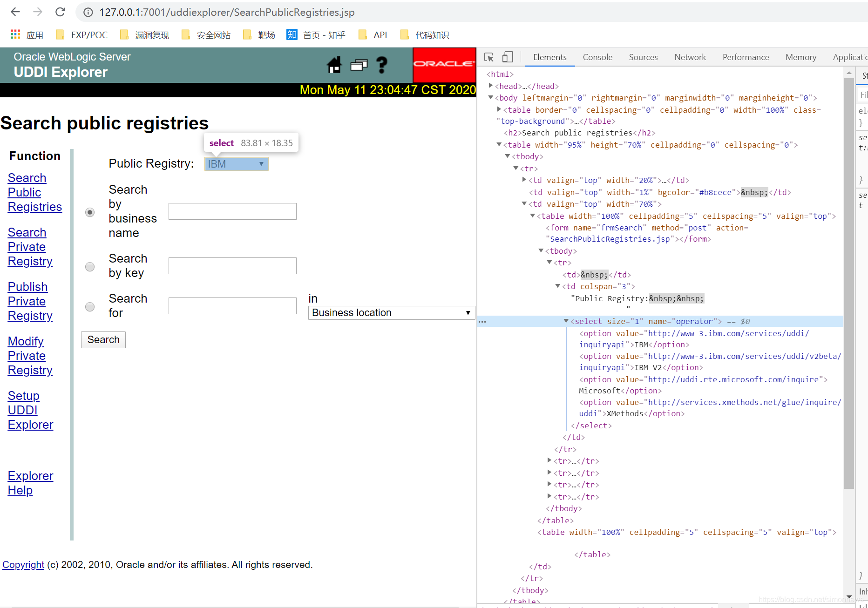Screen dimensions: 868x608
Task: Click Elements panel vertical scrollbar
Action: pos(849,284)
